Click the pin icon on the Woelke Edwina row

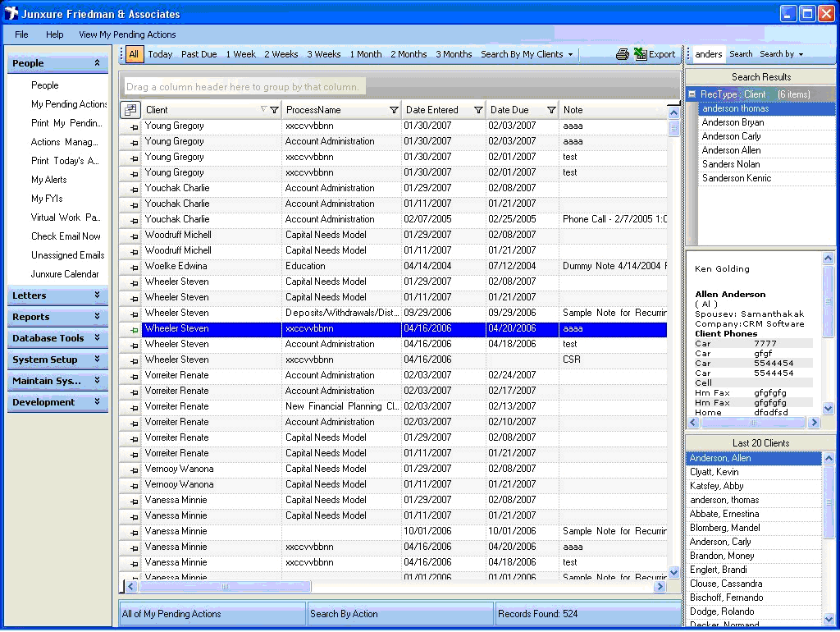[x=134, y=267]
